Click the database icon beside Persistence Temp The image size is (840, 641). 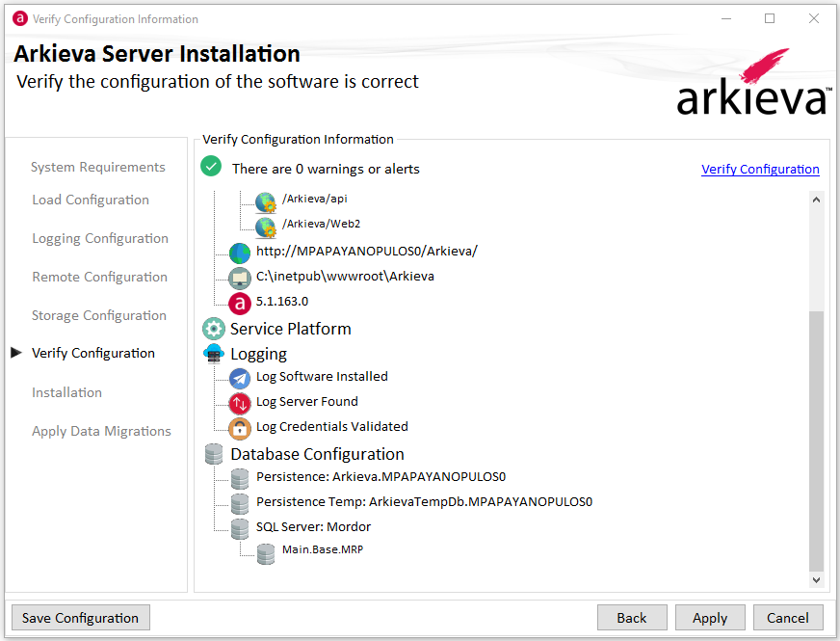[x=240, y=504]
